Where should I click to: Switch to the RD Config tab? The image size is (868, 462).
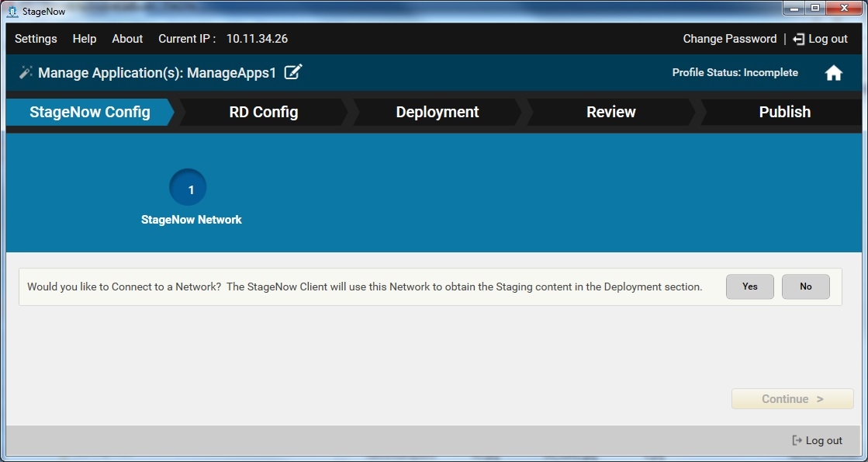coord(264,112)
